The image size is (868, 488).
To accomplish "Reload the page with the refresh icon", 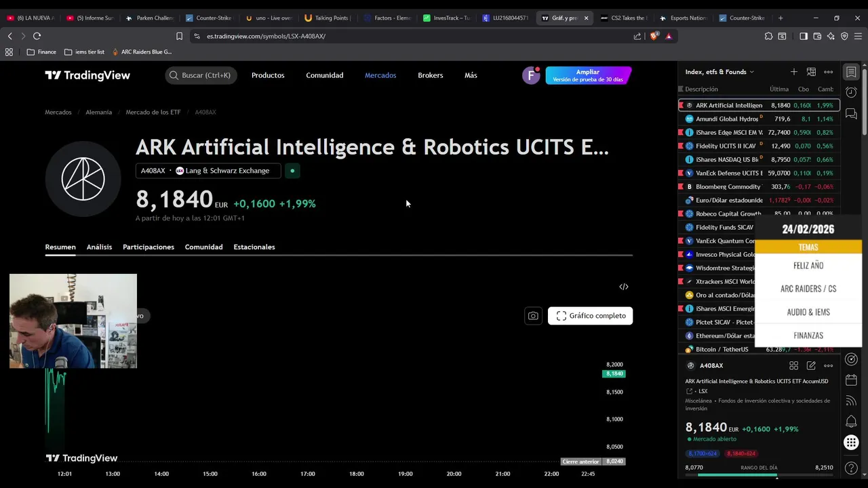I will (37, 36).
